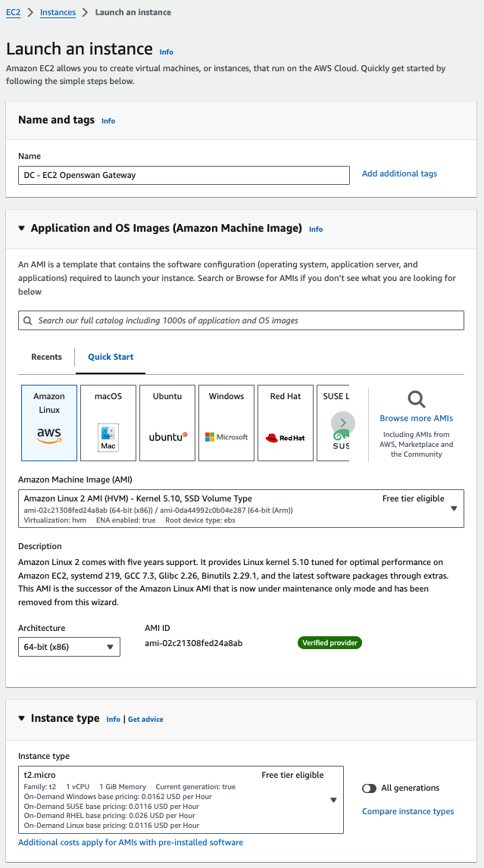The width and height of the screenshot is (484, 868).
Task: Open the Amazon Machine Image dropdown
Action: tap(241, 508)
